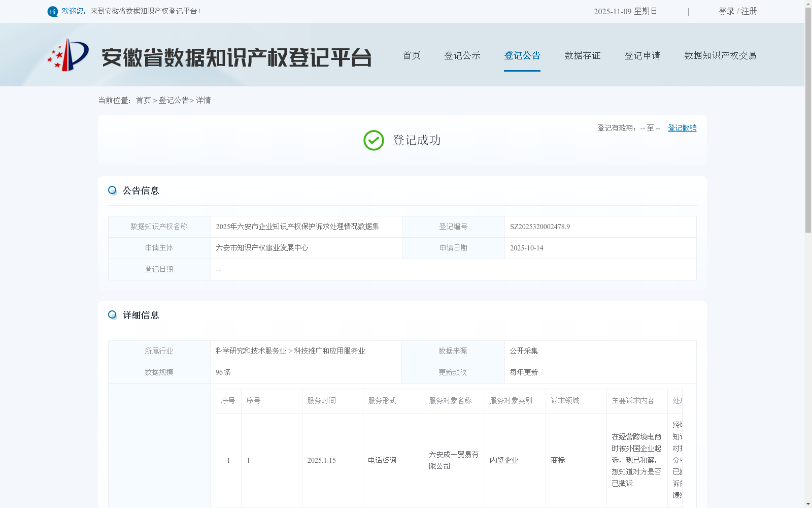812x508 pixels.
Task: Click the table cell 内资企业
Action: click(504, 460)
